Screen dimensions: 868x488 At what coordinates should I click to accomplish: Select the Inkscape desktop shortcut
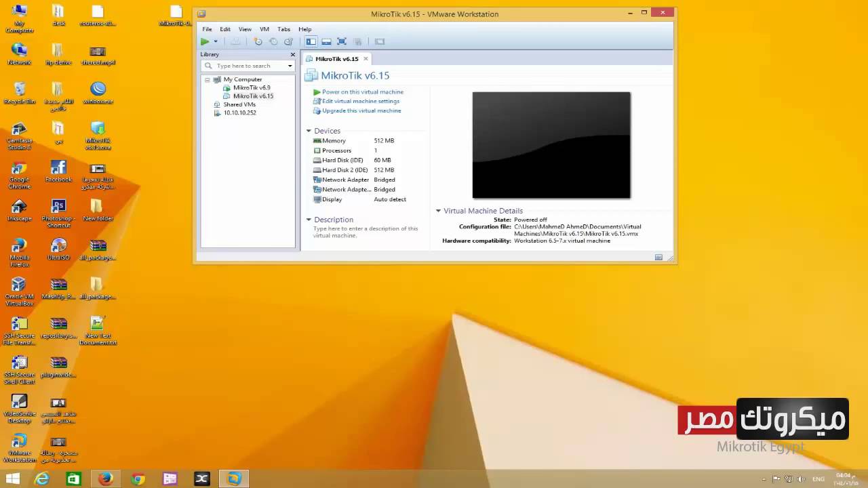19,210
